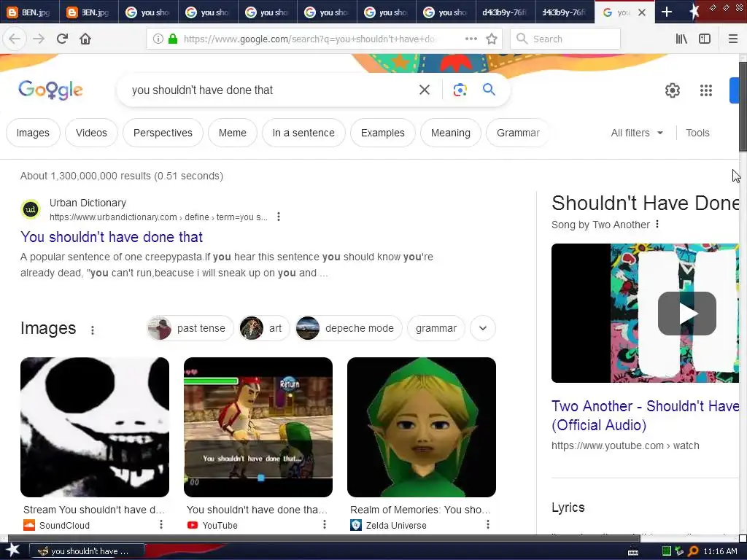
Task: Open the Images section three-dot menu
Action: pyautogui.click(x=93, y=330)
